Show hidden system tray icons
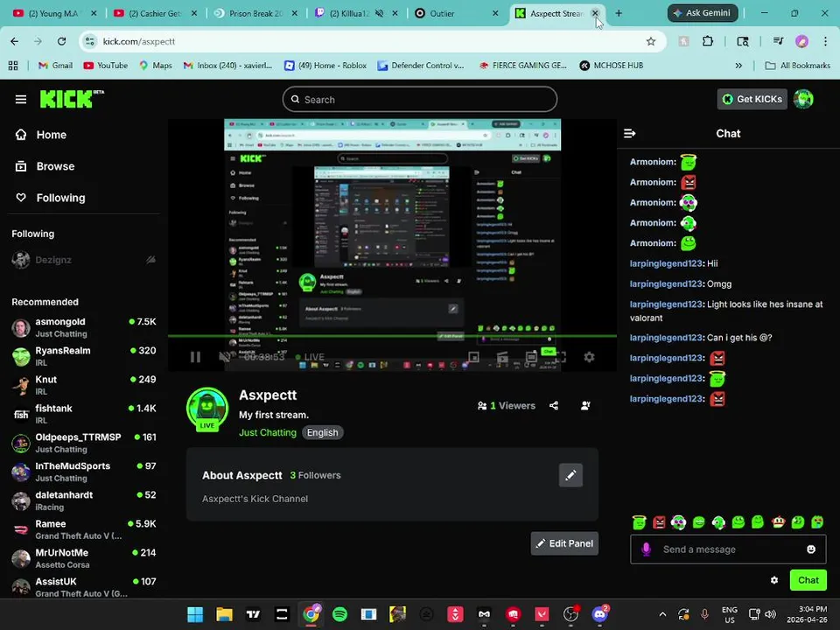 (x=662, y=614)
